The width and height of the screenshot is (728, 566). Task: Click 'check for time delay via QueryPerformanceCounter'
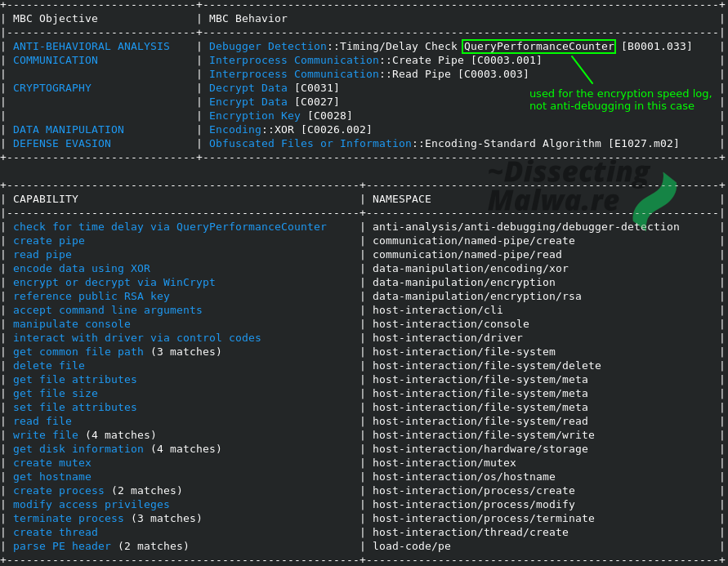coord(169,227)
